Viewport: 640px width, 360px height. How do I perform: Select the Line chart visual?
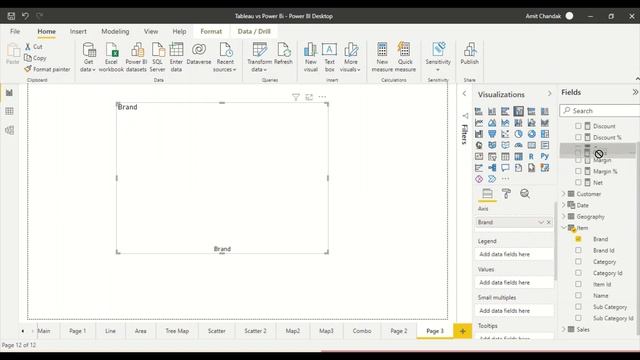coord(479,122)
